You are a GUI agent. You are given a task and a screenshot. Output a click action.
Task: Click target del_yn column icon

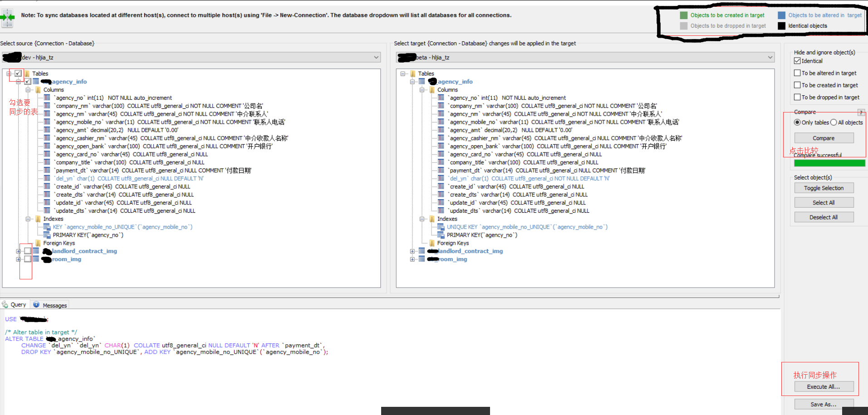pyautogui.click(x=441, y=178)
